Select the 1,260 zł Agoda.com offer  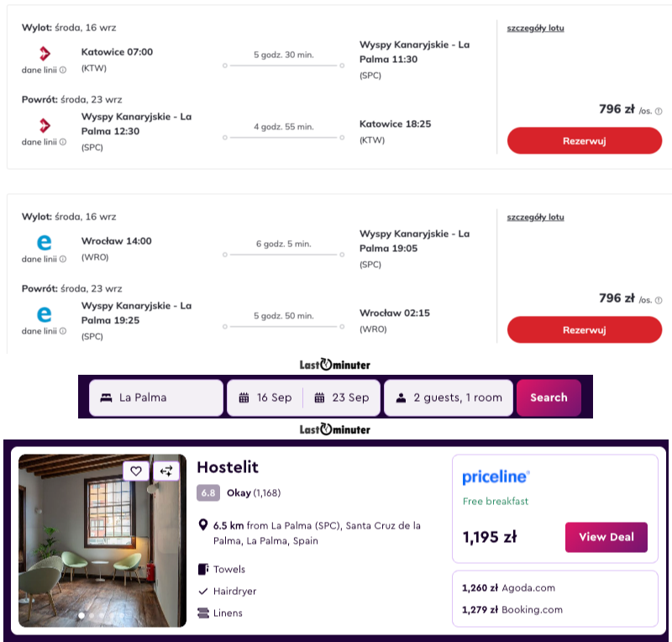(x=508, y=588)
